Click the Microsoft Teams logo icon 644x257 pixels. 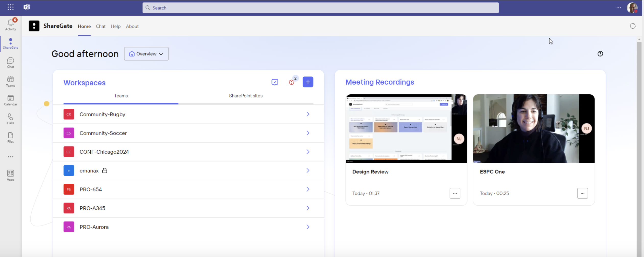coord(27,7)
